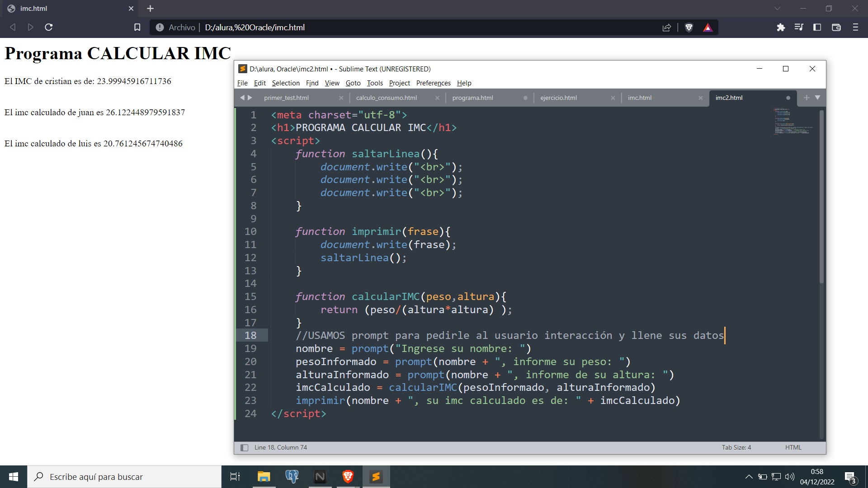This screenshot has height=488, width=868.
Task: Open the tab list dropdown arrow
Action: click(817, 98)
